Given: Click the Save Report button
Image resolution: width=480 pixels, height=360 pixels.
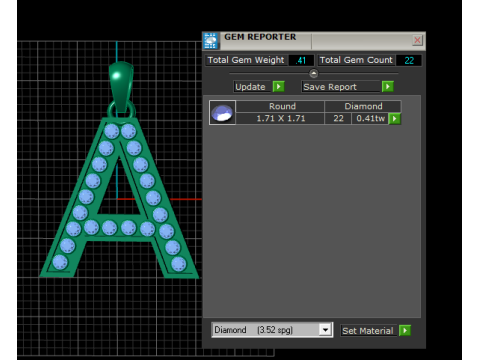Looking at the screenshot, I should coord(341,87).
